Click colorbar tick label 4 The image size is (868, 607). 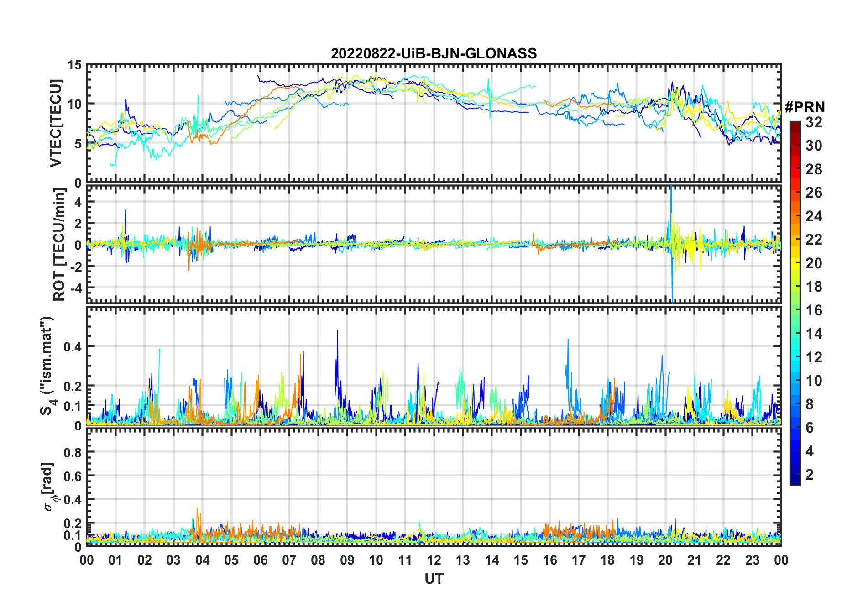[810, 451]
